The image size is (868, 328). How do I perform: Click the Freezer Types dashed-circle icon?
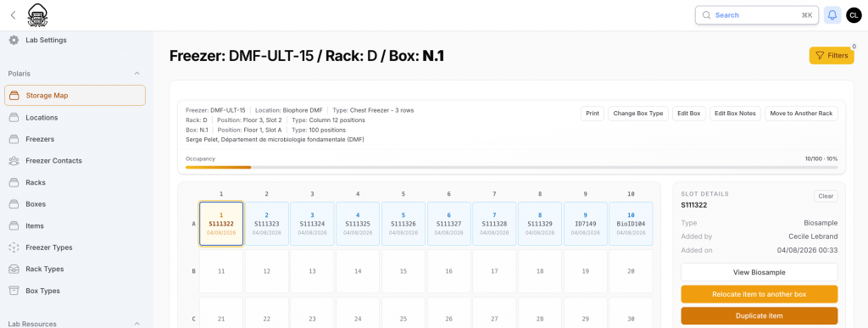14,247
